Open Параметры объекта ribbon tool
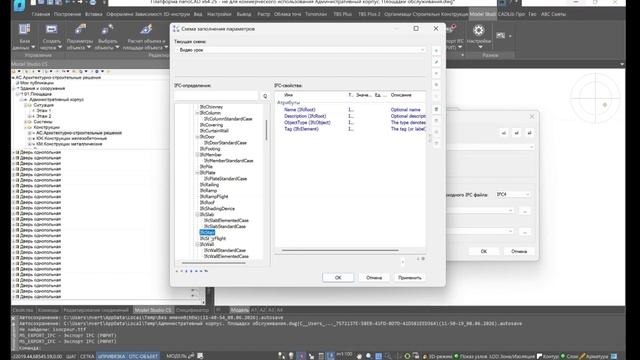 click(x=80, y=36)
